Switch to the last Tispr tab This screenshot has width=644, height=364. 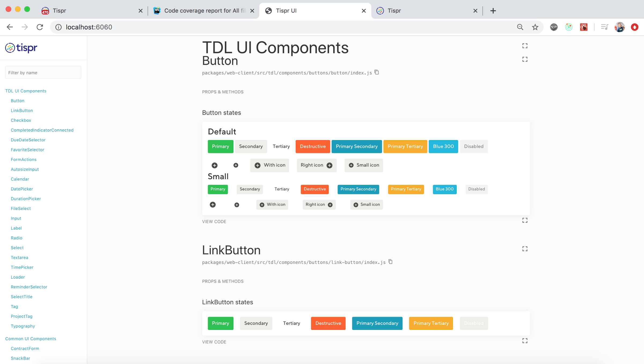[427, 11]
